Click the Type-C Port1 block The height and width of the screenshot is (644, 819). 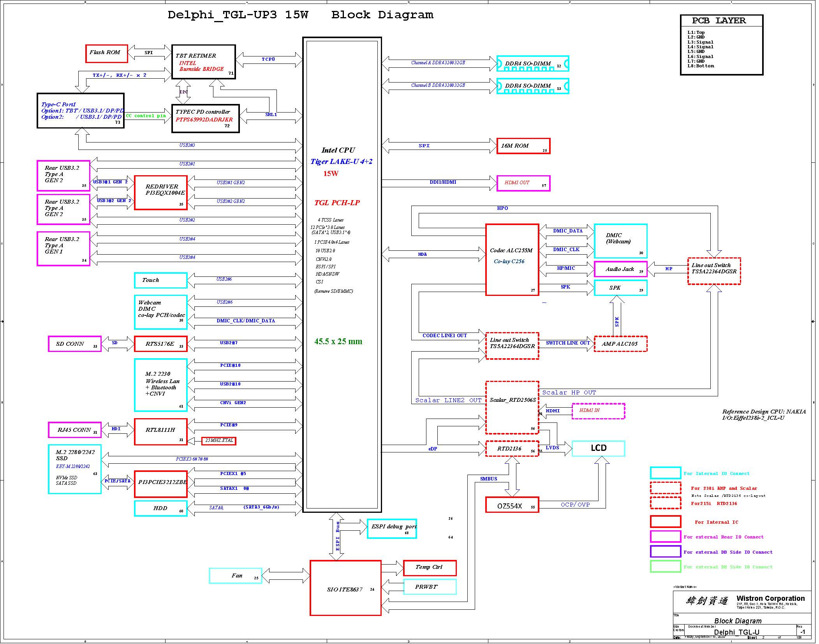(x=81, y=111)
